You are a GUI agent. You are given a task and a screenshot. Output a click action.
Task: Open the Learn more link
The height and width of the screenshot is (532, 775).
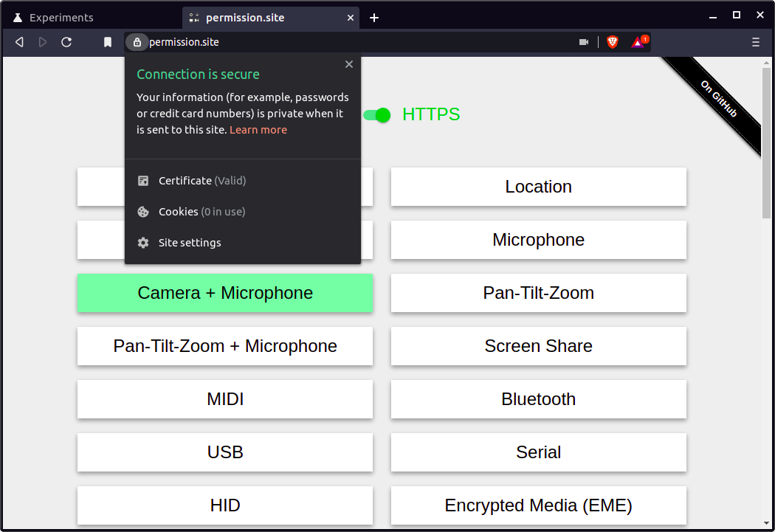(258, 130)
